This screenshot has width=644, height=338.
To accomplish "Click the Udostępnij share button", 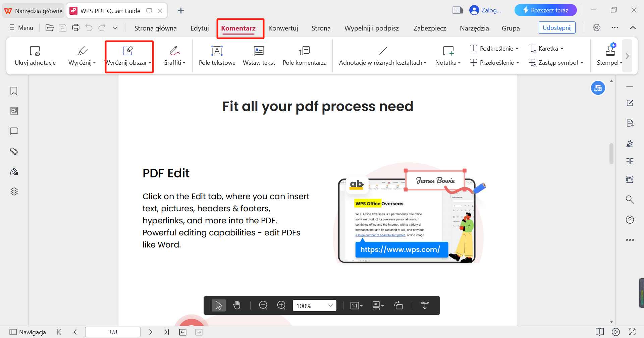I will click(x=557, y=28).
